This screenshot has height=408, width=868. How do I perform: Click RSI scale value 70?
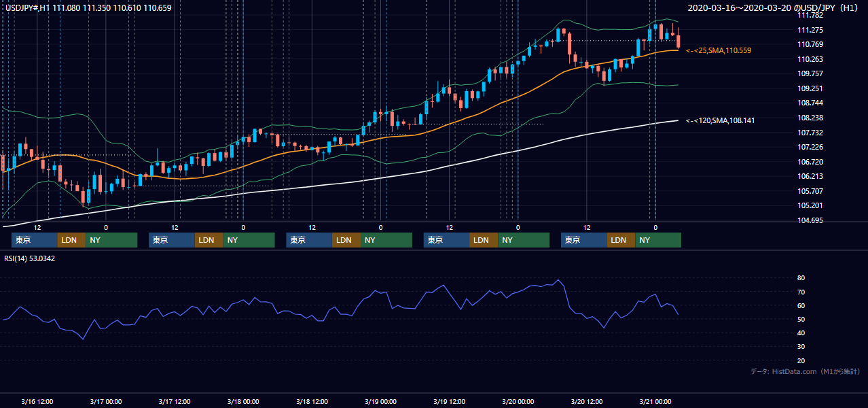pos(801,292)
